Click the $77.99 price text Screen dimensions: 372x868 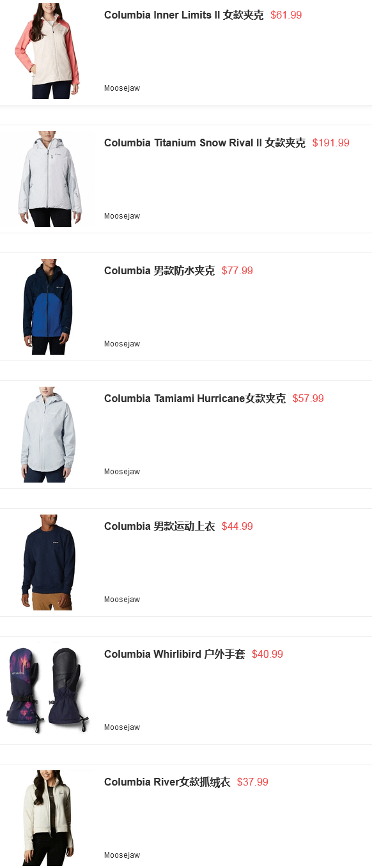(237, 270)
